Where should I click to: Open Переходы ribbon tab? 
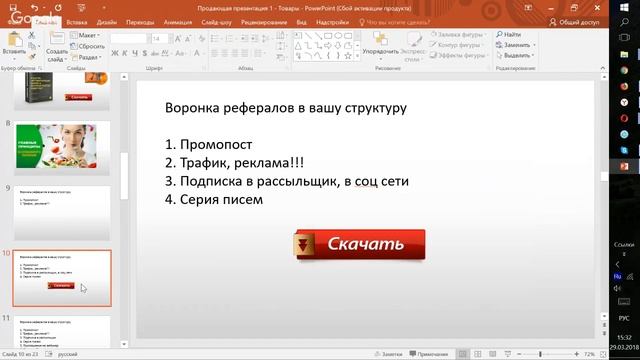tap(140, 22)
